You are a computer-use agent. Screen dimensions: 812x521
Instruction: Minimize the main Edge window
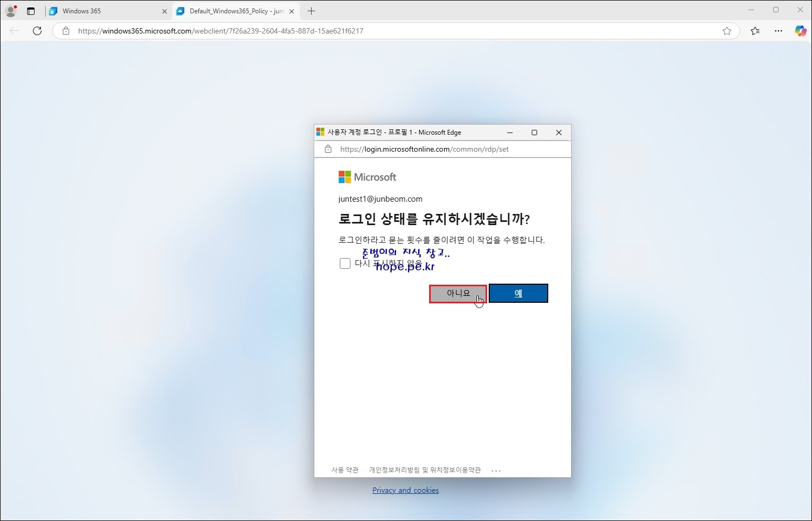[751, 10]
